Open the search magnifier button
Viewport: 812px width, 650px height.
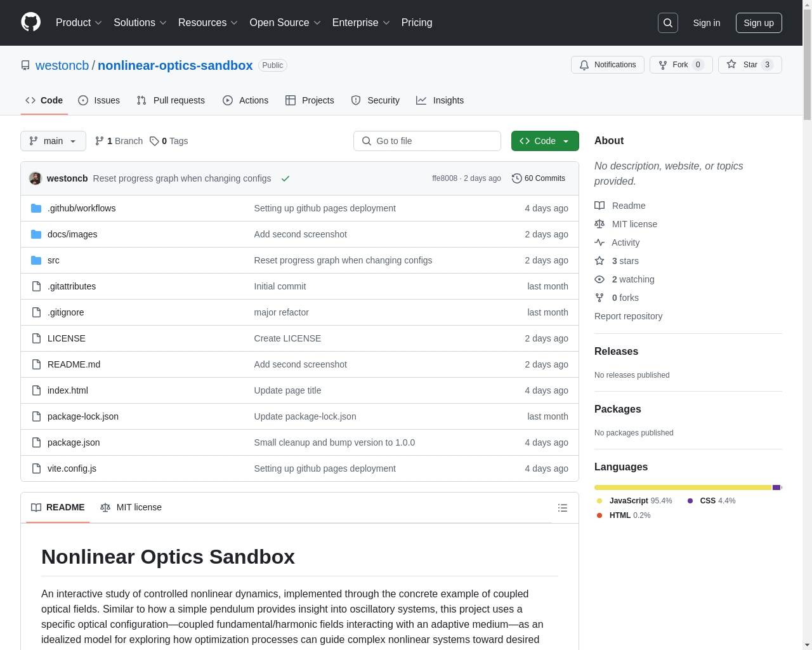[x=668, y=23]
